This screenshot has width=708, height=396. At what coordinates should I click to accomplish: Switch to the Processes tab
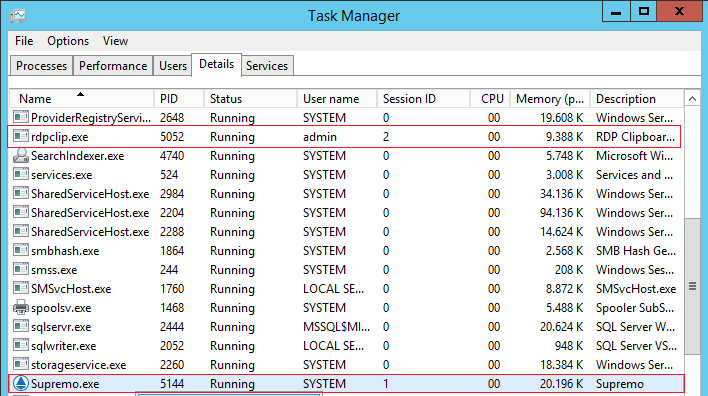click(x=42, y=66)
